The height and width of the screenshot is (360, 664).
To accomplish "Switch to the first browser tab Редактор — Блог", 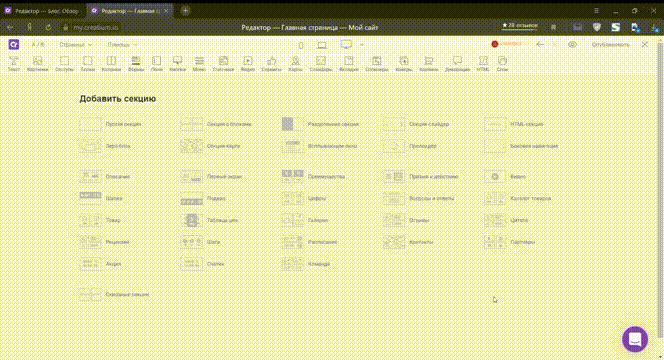I will pyautogui.click(x=42, y=11).
